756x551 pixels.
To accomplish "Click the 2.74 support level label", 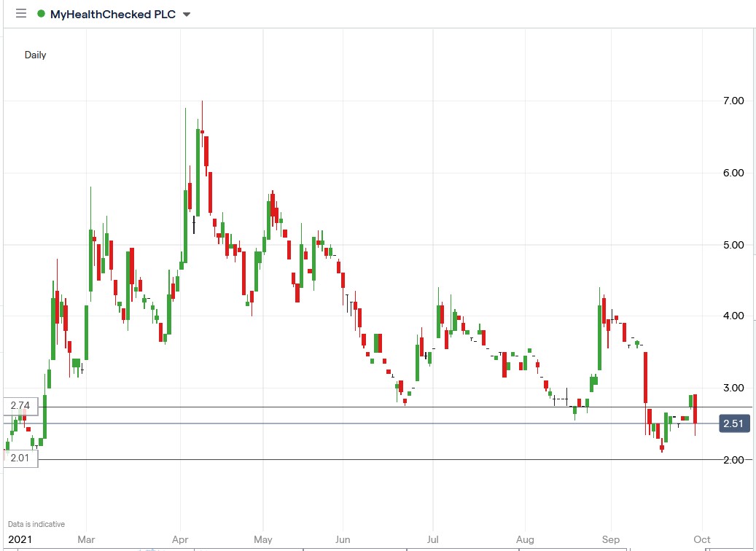I will click(x=20, y=406).
